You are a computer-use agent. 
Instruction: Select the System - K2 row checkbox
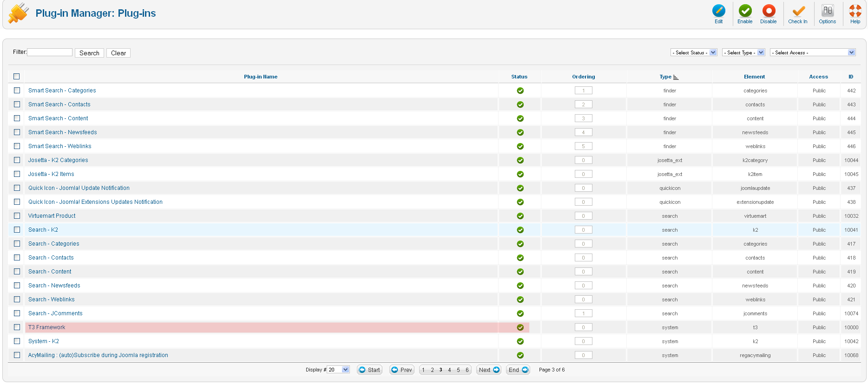17,341
